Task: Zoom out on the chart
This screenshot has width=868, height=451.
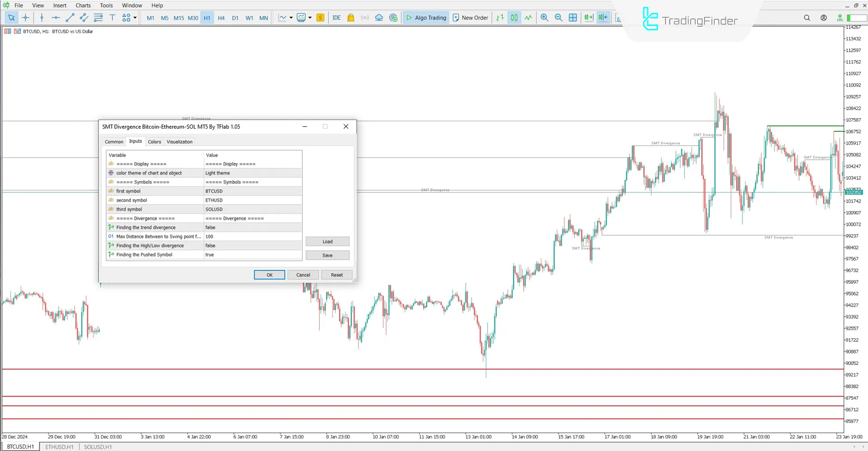Action: (x=559, y=18)
